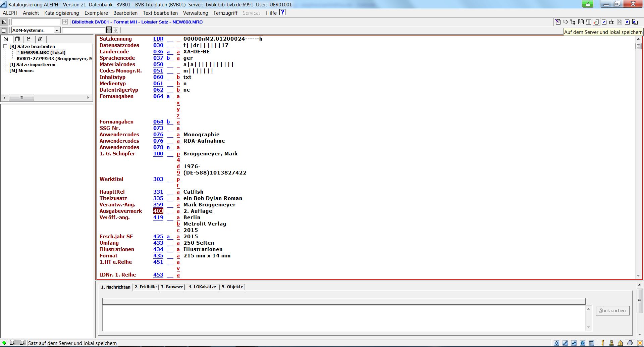This screenshot has height=347, width=644.
Task: Click the check record checkmark icon
Action: (x=604, y=22)
